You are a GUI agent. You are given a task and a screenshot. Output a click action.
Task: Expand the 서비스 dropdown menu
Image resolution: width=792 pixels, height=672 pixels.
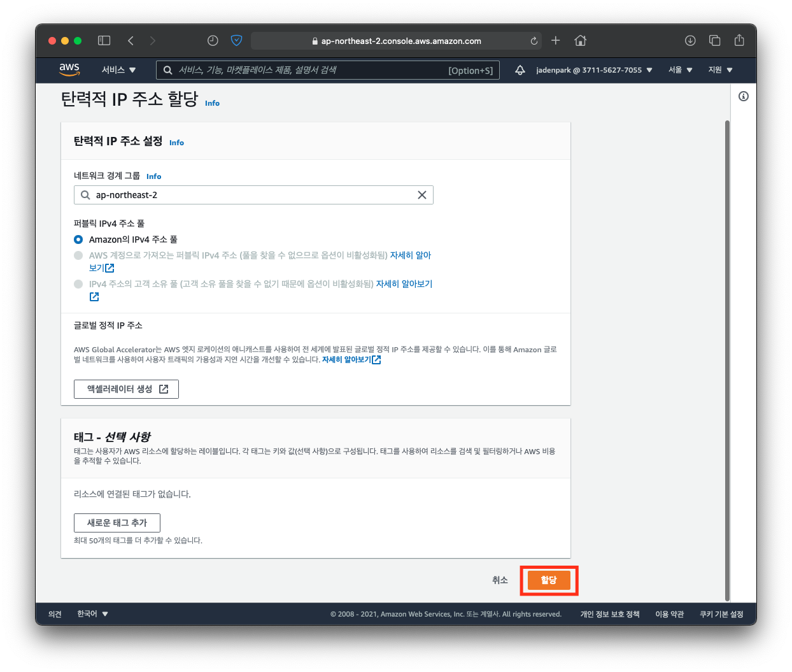click(x=119, y=70)
